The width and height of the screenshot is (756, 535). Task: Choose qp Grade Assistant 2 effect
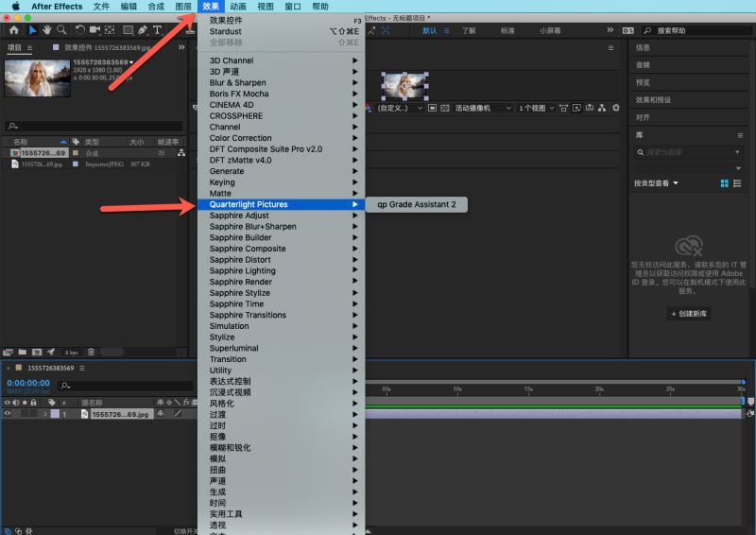click(x=417, y=204)
